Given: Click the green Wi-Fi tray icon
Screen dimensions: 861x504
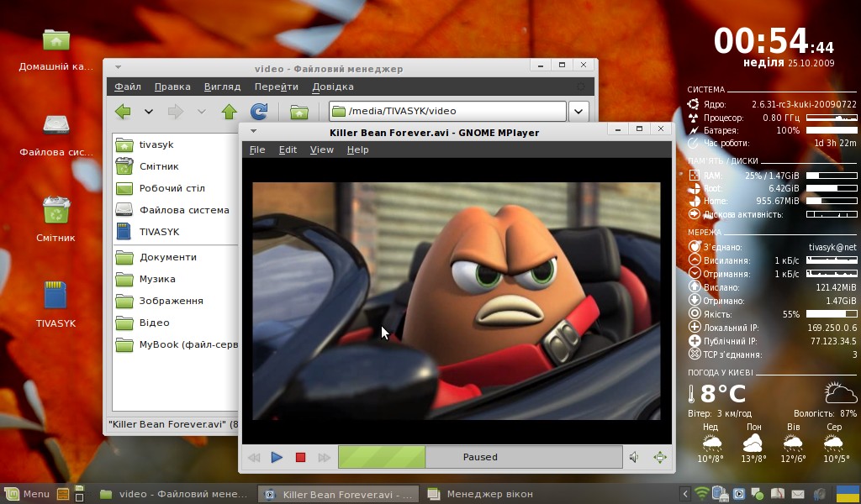Looking at the screenshot, I should point(701,494).
